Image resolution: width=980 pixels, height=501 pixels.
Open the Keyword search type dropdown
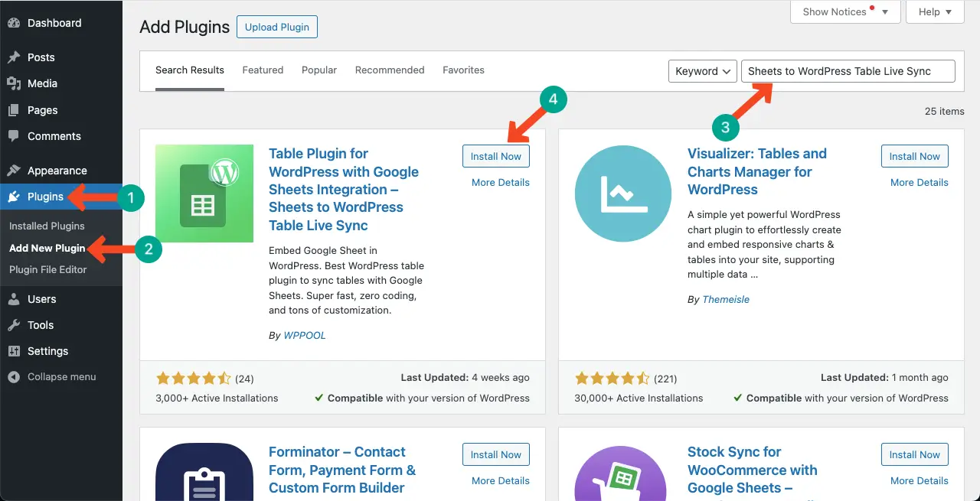(703, 71)
